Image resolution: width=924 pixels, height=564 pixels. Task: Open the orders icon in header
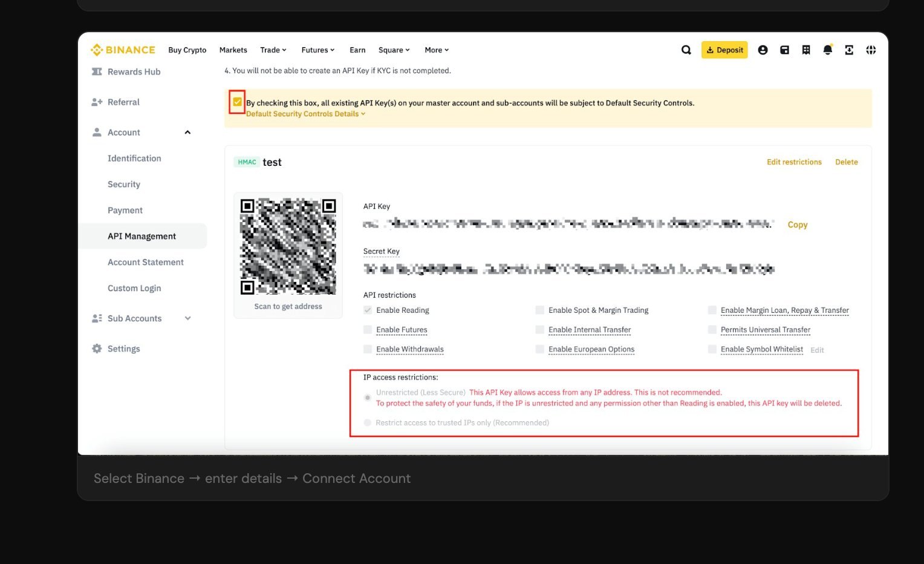[x=806, y=50]
